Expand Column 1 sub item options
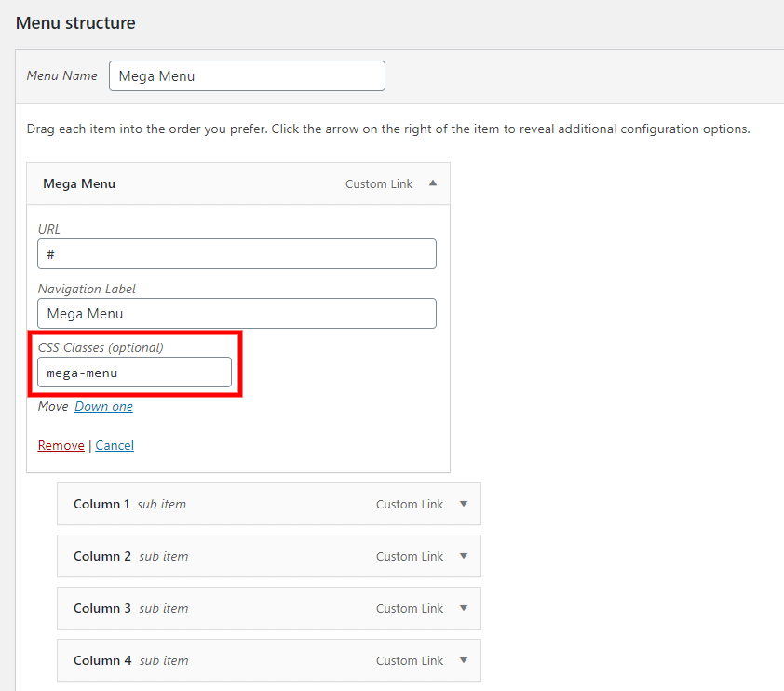 pyautogui.click(x=464, y=504)
